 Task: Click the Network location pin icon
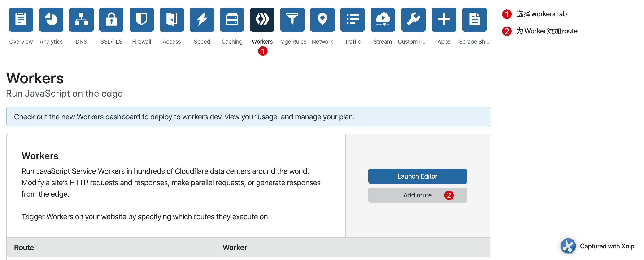(322, 20)
